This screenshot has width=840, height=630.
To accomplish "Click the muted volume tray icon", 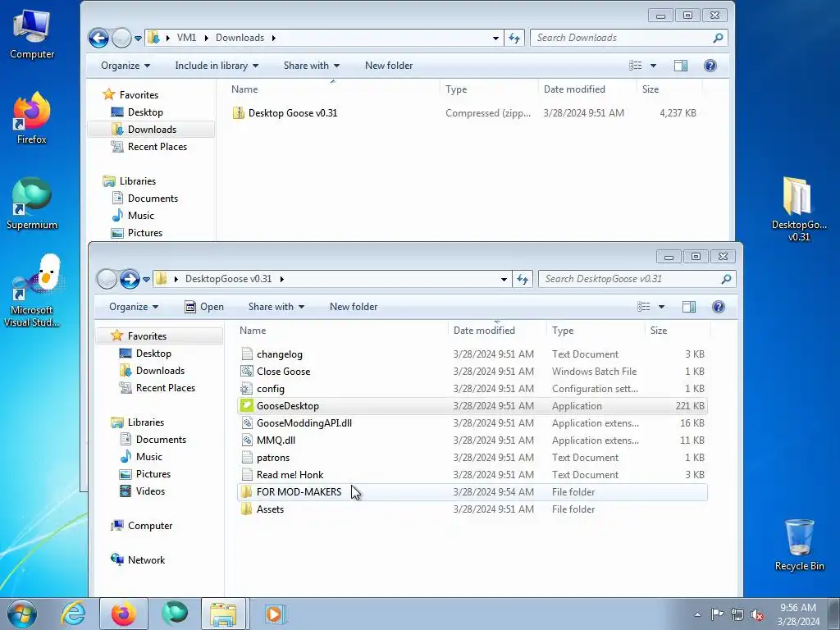I will [757, 614].
